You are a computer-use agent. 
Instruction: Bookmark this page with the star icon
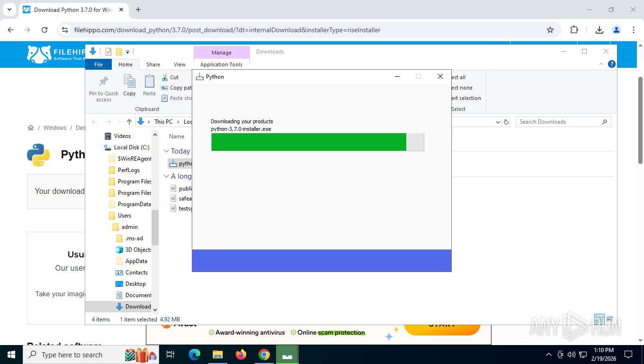550,30
